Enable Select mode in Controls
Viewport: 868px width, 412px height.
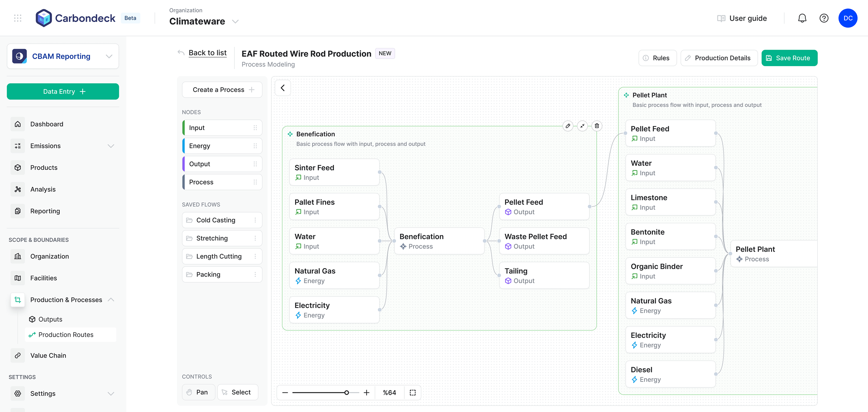coord(237,392)
